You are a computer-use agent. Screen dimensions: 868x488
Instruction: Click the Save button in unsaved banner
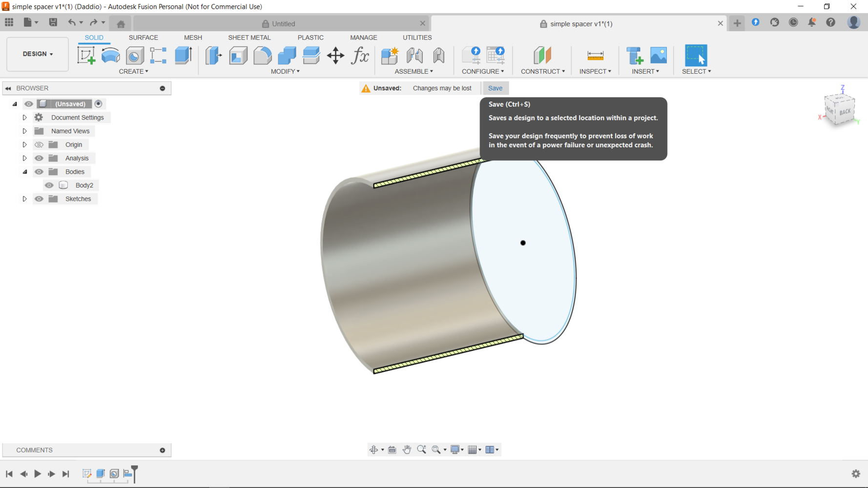tap(495, 88)
